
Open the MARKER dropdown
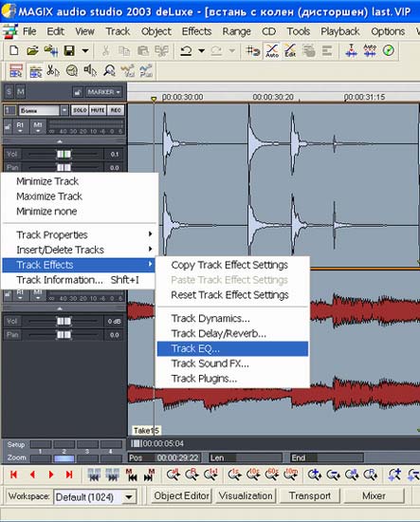104,92
